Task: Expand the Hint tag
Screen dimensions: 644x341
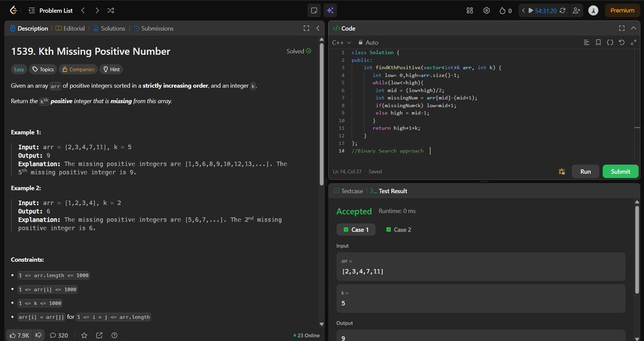Action: click(x=111, y=69)
